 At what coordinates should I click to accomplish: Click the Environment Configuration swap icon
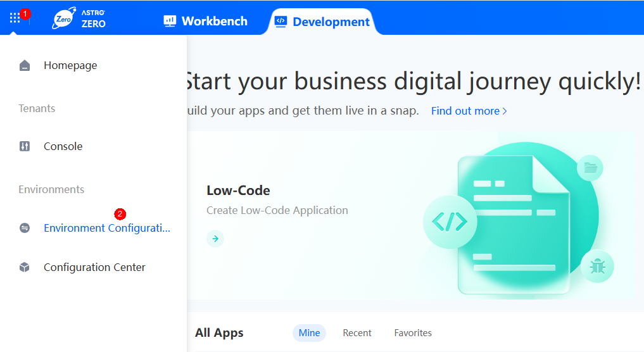coord(25,228)
